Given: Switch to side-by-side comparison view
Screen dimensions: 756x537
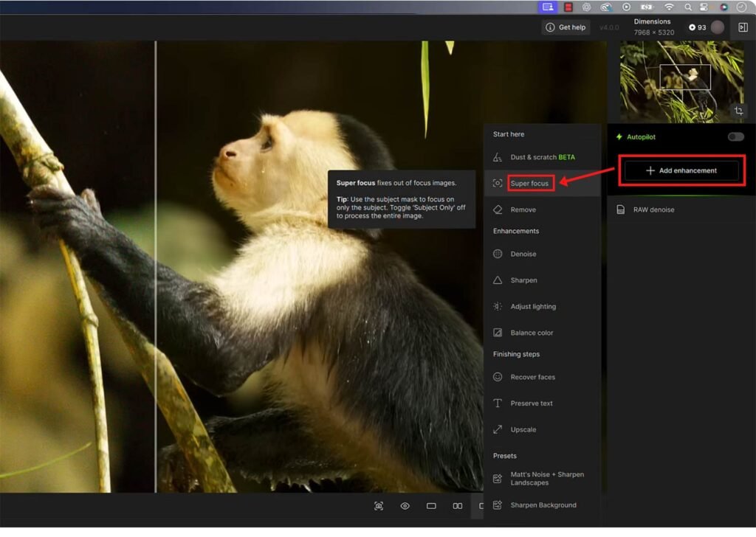Looking at the screenshot, I should pos(458,506).
